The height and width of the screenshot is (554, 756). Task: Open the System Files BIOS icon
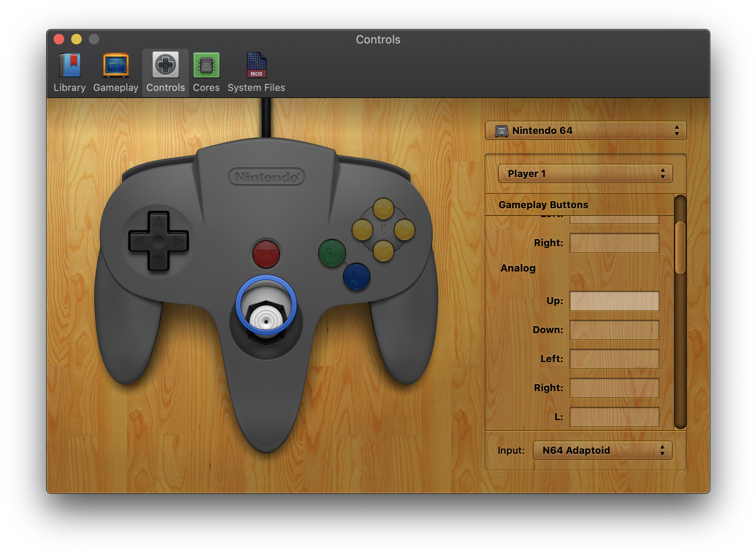(x=256, y=72)
